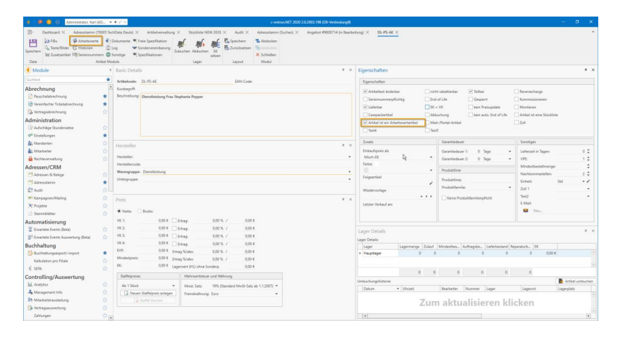The image size is (644, 344).
Task: Click the Abbuchen stock icon
Action: (x=200, y=44)
